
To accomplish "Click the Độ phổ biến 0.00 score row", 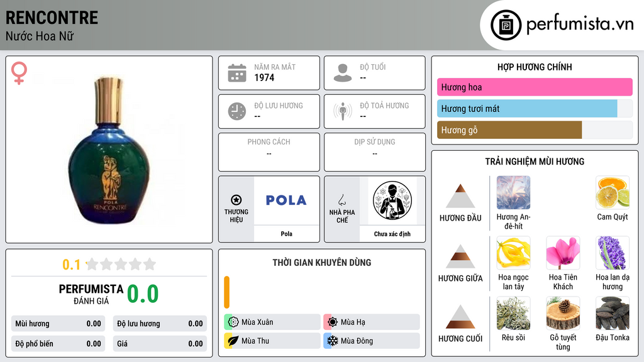I will pyautogui.click(x=58, y=344).
